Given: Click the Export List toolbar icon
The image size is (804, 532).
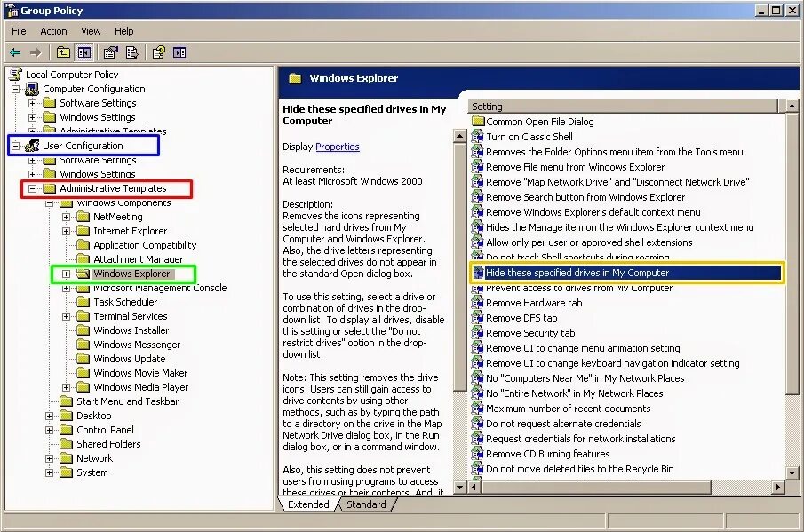Looking at the screenshot, I should (x=131, y=52).
